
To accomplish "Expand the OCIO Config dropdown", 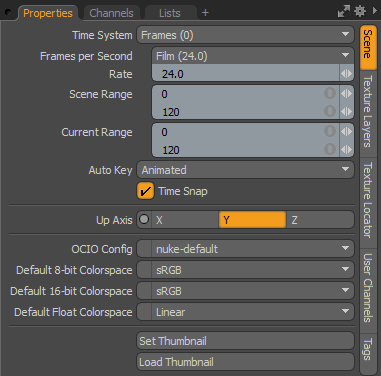I will [253, 249].
